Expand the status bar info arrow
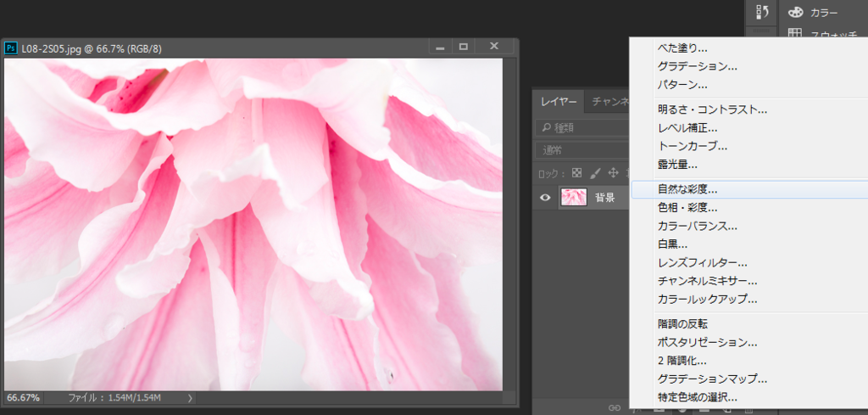This screenshot has width=868, height=415. (190, 398)
